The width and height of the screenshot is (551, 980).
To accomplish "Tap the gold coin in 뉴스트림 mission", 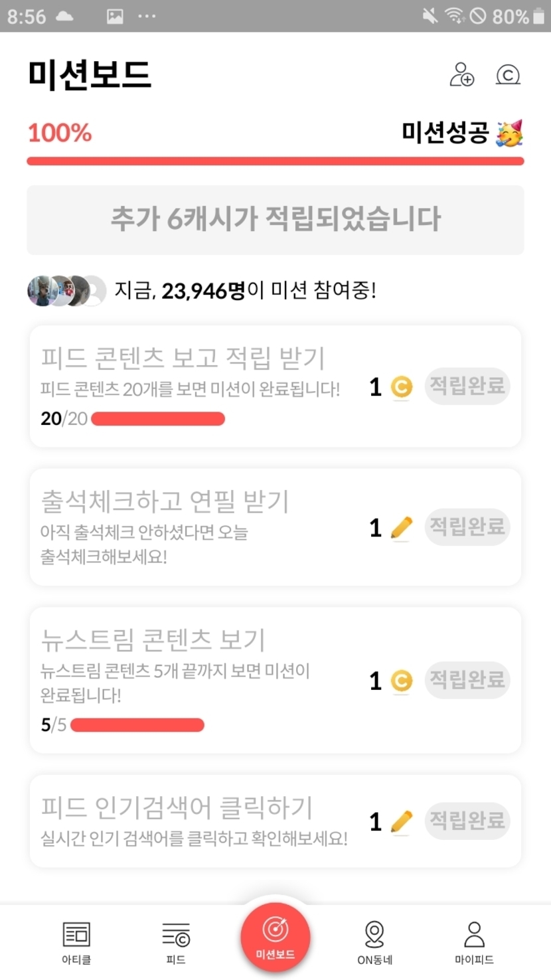I will tap(401, 681).
